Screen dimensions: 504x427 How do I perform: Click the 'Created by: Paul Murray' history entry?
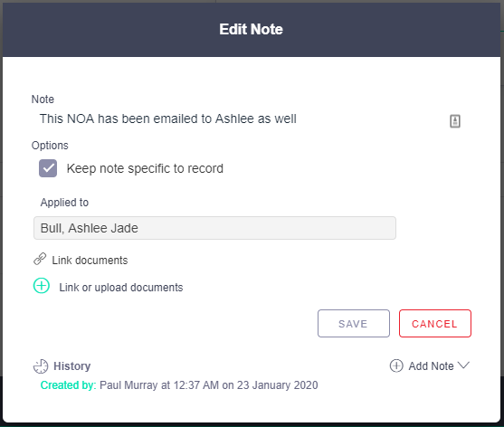[179, 384]
